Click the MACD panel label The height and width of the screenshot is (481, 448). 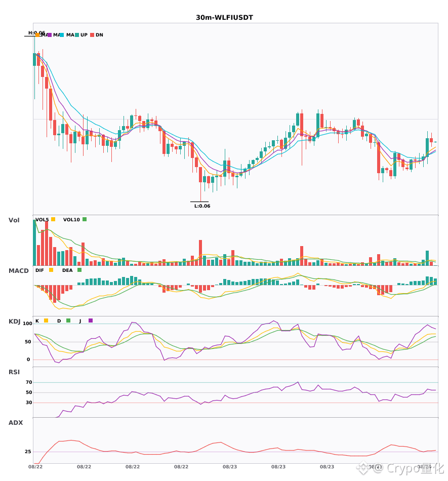[18, 270]
